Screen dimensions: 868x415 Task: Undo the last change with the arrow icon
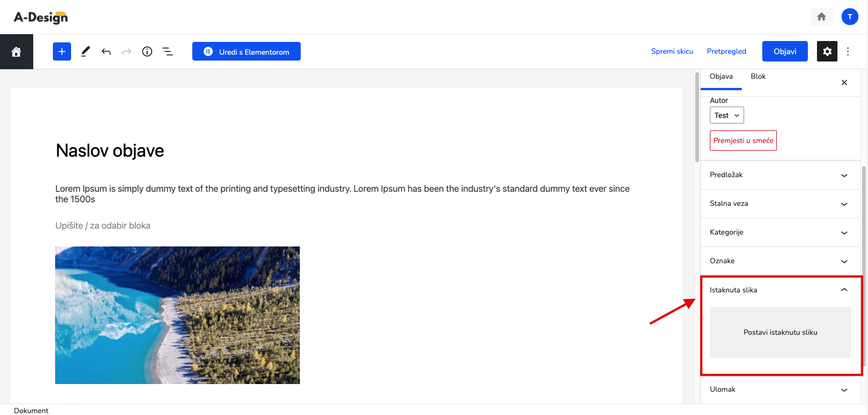point(106,51)
